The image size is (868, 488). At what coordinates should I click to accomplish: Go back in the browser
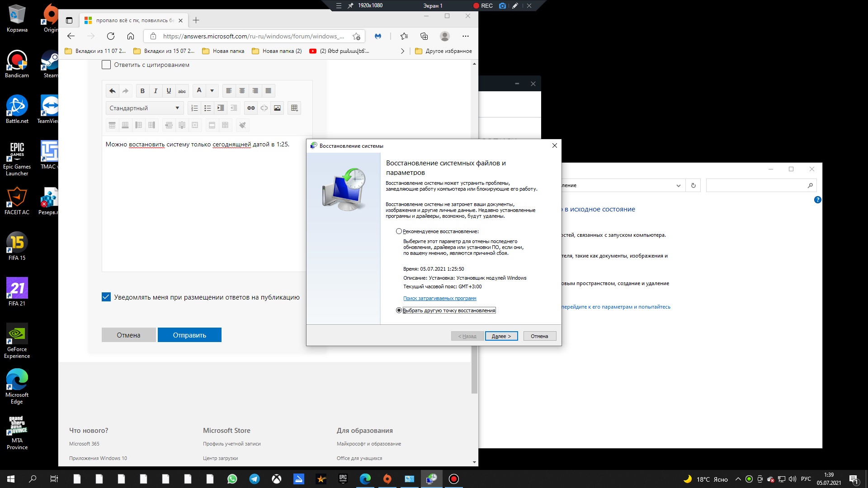[x=71, y=36]
